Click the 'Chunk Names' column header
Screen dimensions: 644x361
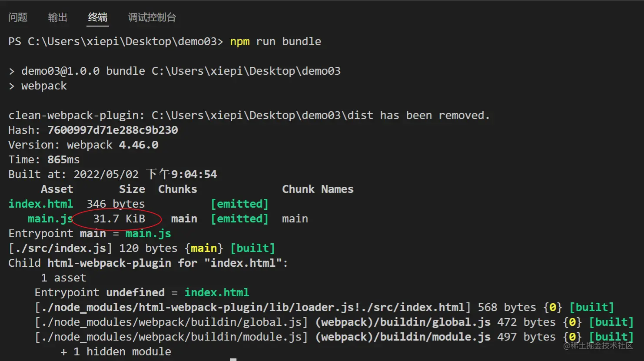318,189
